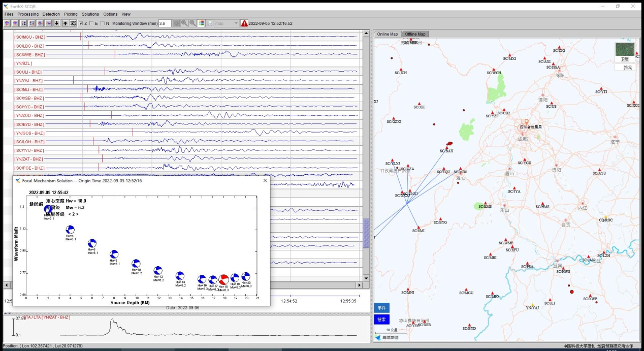Click the red warning triangle icon

(x=244, y=23)
